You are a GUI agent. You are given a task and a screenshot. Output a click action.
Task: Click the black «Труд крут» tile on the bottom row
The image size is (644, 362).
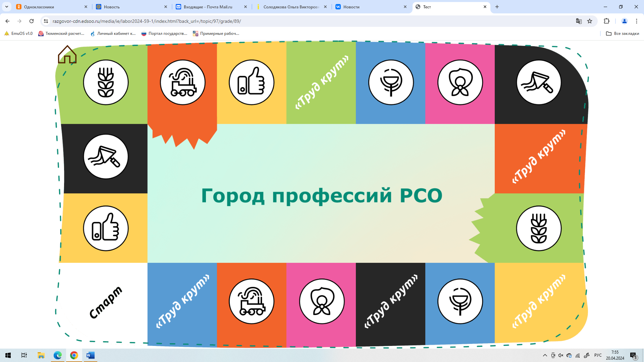pos(390,304)
